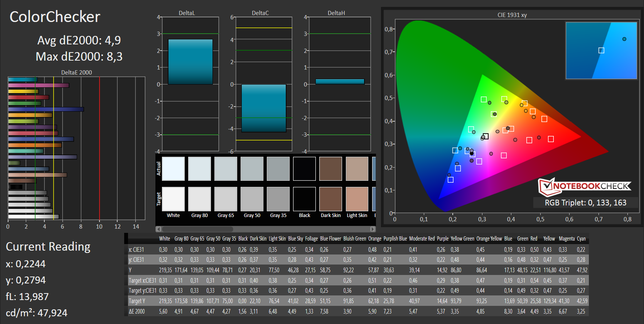This screenshot has width=644, height=324.
Task: Click the Purplish Blue column header
Action: pos(395,239)
